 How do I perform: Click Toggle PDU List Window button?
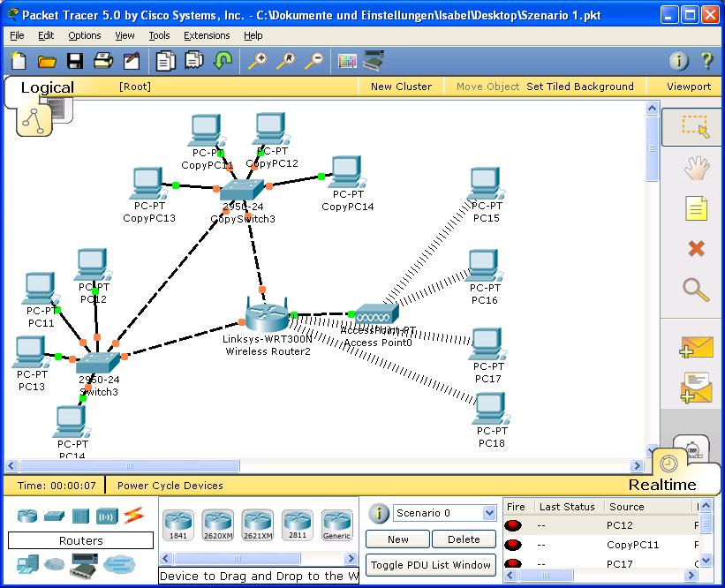pos(431,565)
